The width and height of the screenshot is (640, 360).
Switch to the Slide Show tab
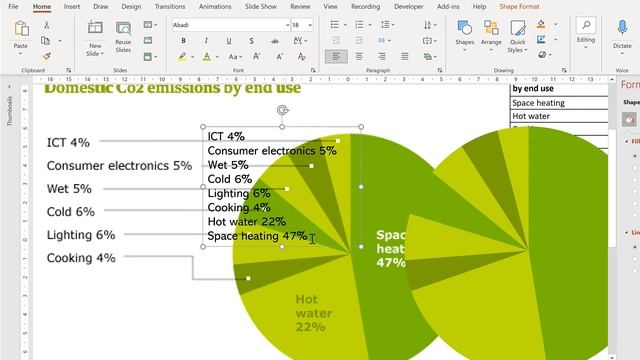(x=260, y=7)
